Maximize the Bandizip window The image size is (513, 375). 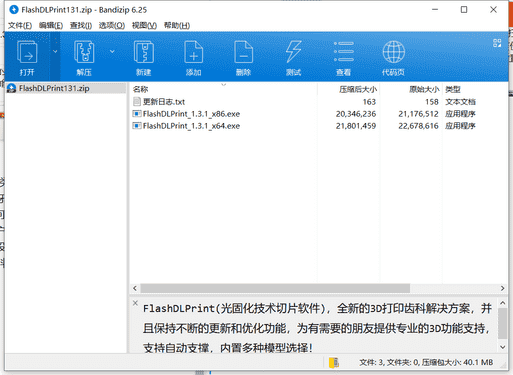point(464,10)
